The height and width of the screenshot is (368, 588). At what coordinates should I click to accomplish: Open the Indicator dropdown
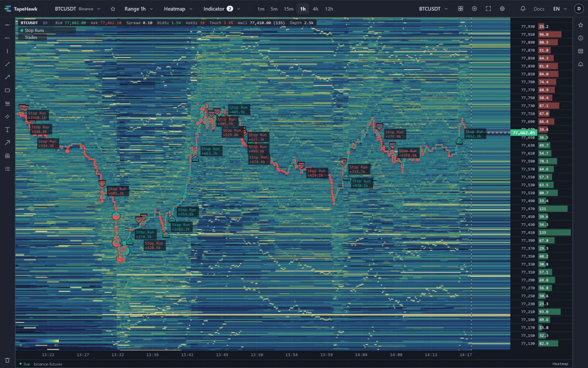222,9
